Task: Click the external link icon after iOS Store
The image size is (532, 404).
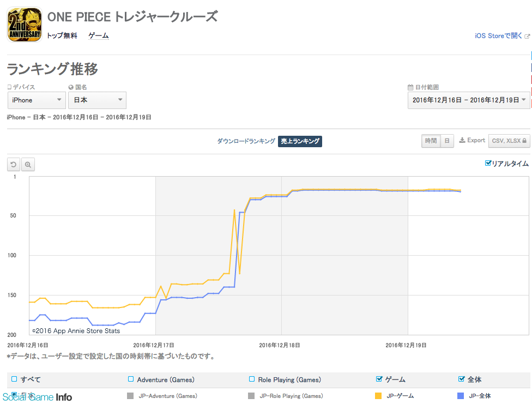Action: (527, 36)
